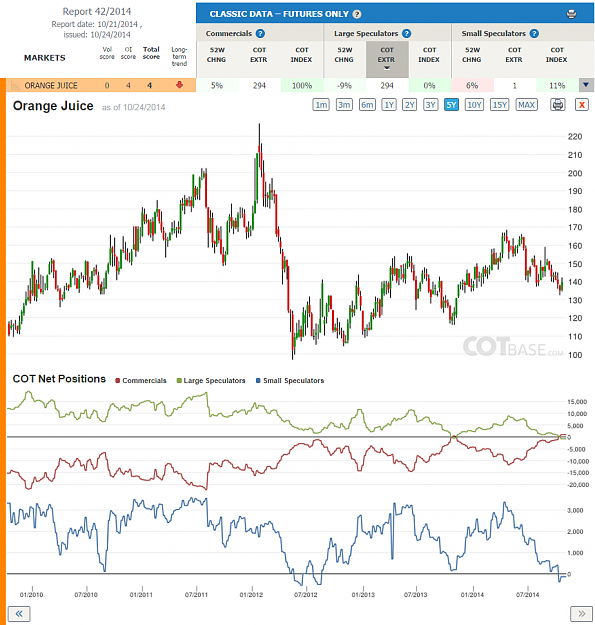Select the MAX time range

(x=526, y=105)
